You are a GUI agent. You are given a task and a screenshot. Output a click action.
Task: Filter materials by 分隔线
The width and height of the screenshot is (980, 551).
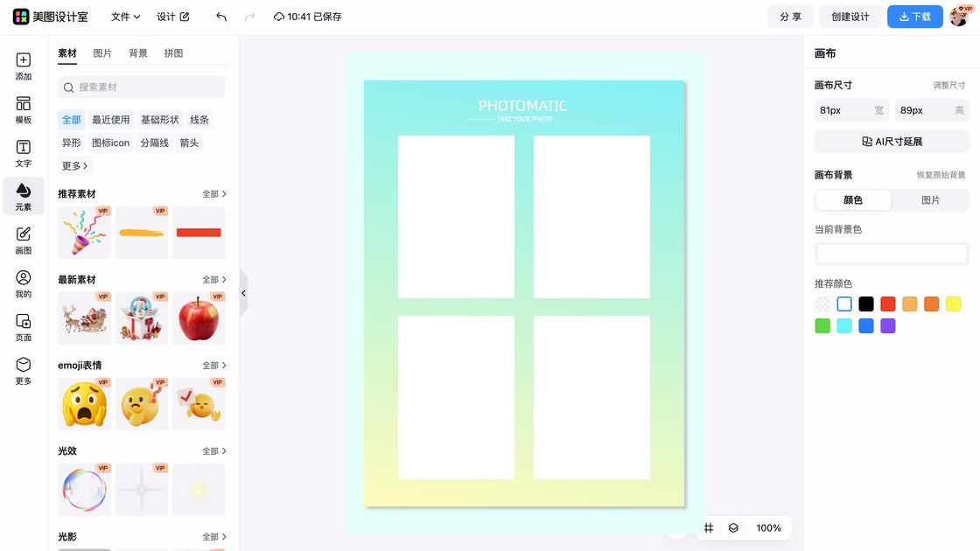click(x=154, y=143)
